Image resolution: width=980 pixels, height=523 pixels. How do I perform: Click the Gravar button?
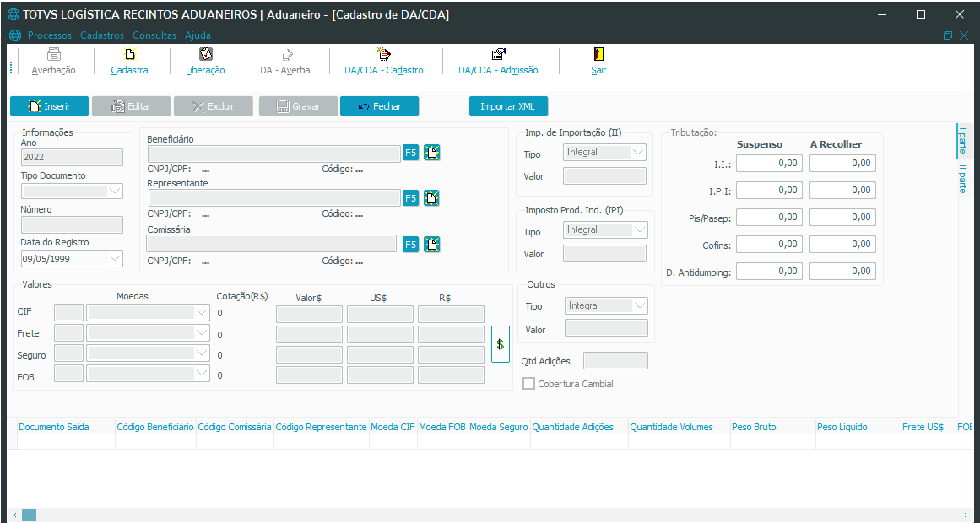(x=298, y=106)
